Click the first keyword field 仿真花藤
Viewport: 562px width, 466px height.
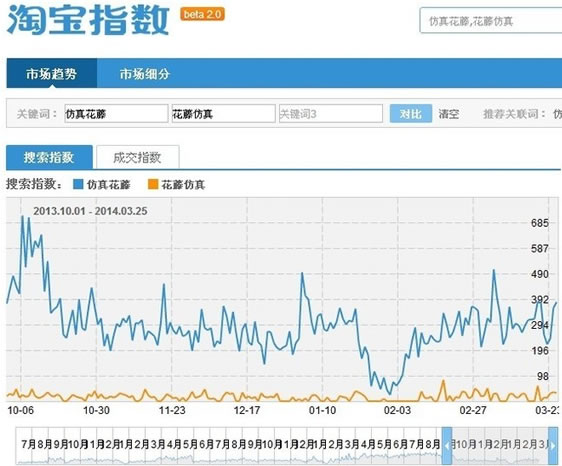coord(116,114)
